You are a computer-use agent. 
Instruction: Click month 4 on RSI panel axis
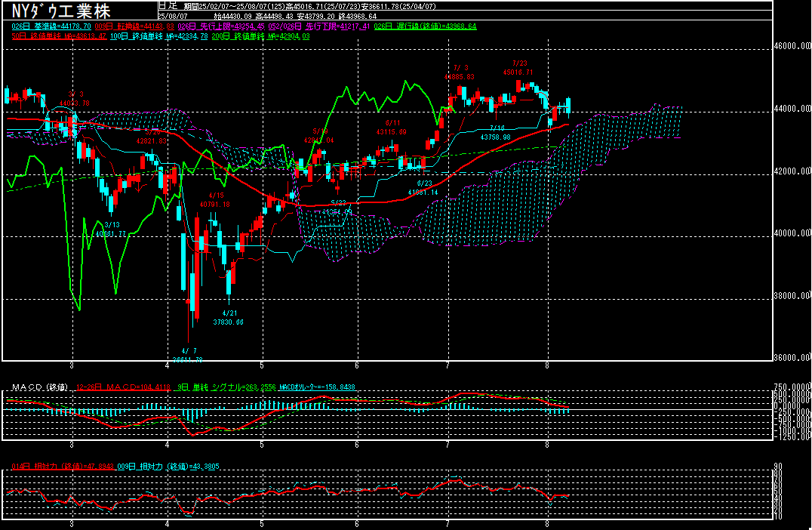click(x=168, y=524)
